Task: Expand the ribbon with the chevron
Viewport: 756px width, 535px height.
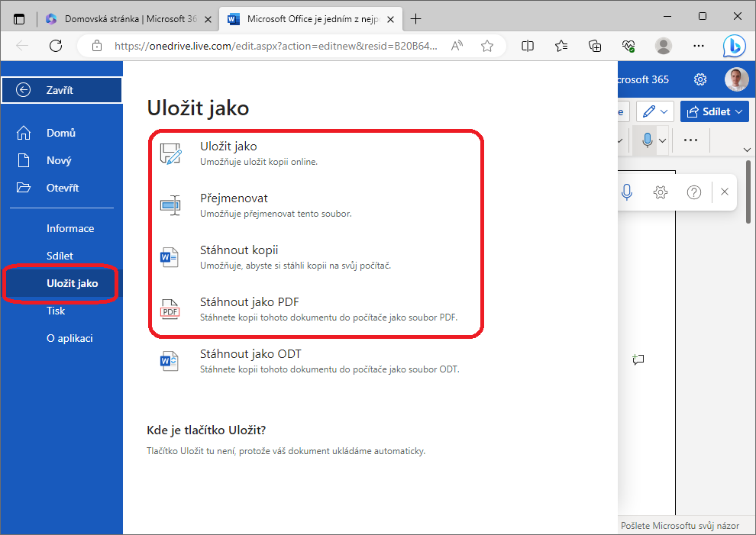Action: [747, 150]
